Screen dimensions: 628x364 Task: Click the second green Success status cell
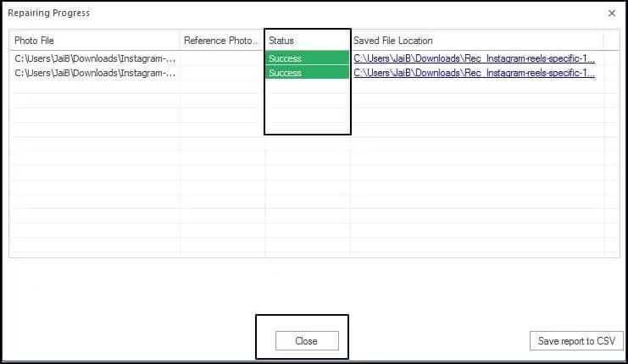(307, 73)
